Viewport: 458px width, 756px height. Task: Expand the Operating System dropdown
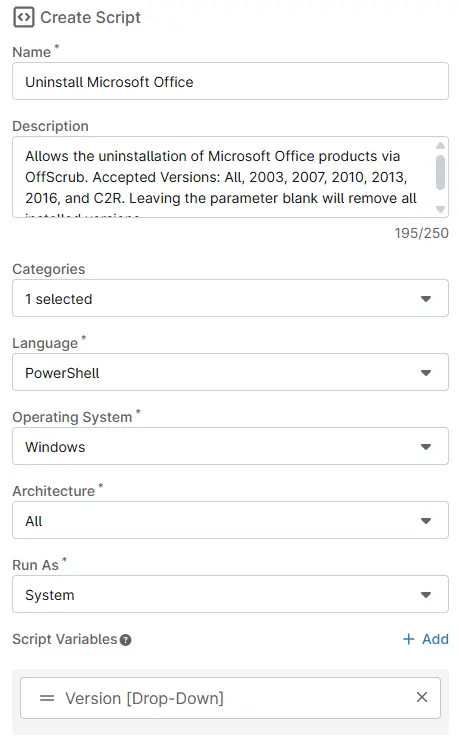(230, 446)
